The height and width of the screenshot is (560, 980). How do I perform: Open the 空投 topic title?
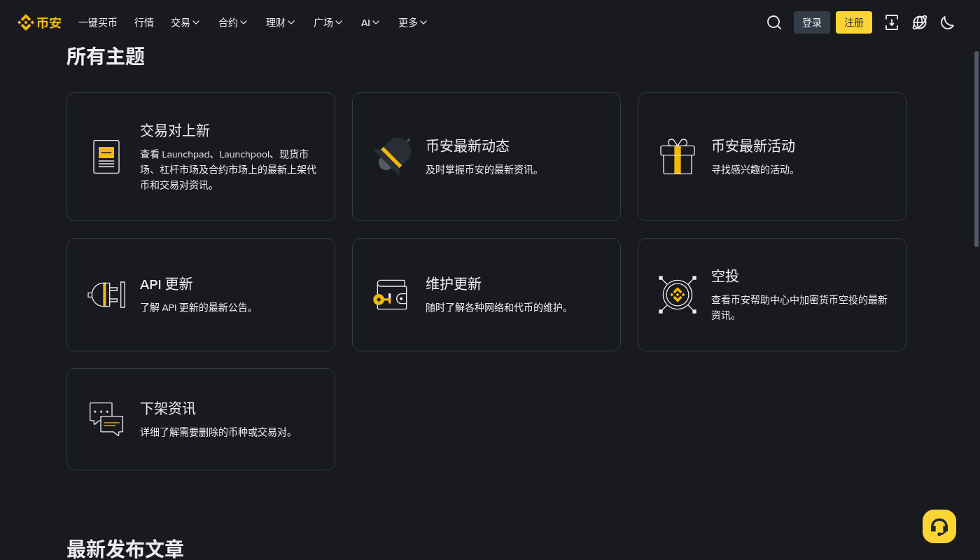725,276
